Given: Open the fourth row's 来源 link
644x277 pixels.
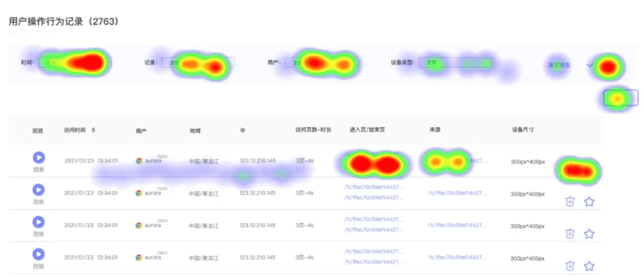Looking at the screenshot, I should click(x=458, y=258).
